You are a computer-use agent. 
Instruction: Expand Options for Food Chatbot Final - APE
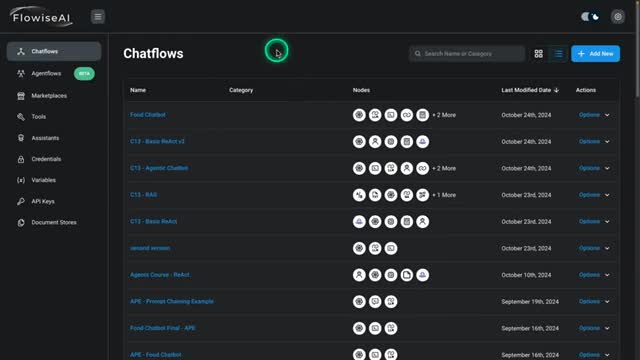pyautogui.click(x=594, y=328)
